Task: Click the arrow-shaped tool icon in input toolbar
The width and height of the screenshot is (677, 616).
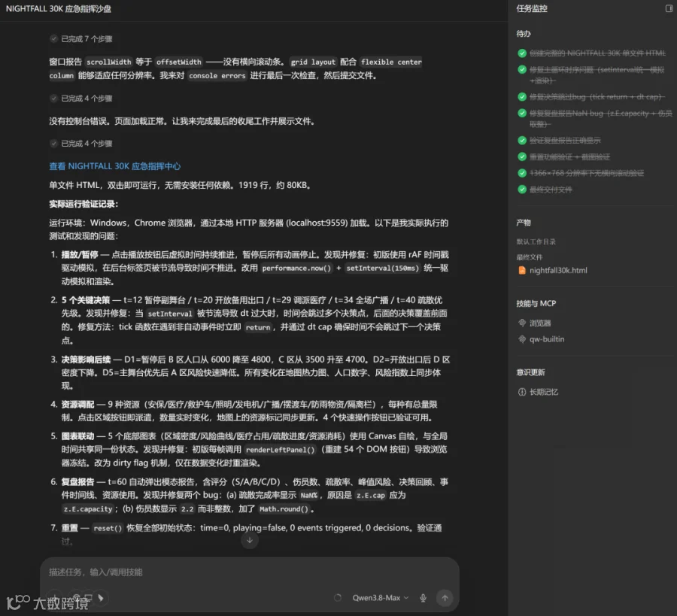Action: click(x=101, y=598)
